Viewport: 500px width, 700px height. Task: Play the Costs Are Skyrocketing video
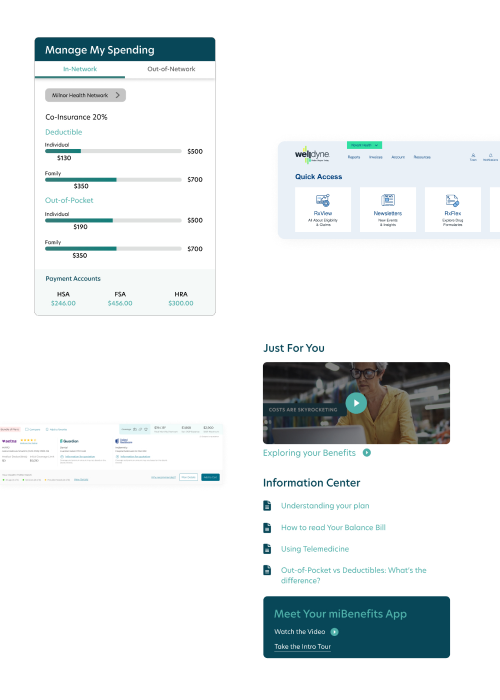point(356,403)
